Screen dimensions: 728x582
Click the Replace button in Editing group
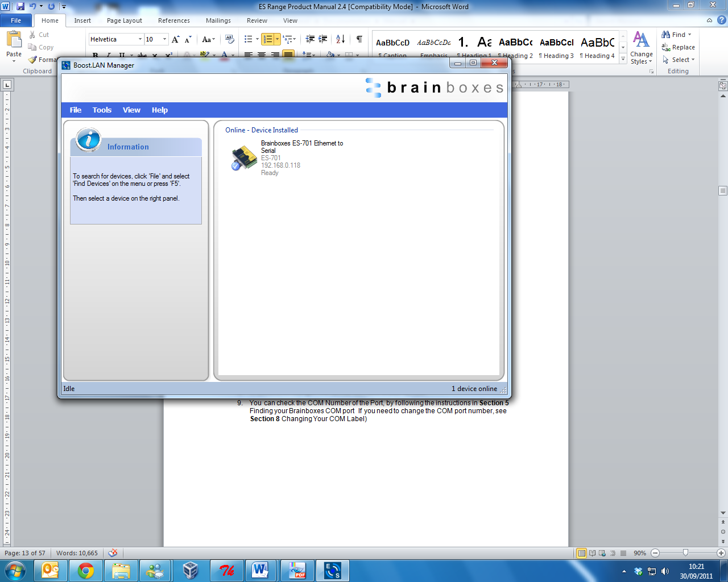[679, 47]
